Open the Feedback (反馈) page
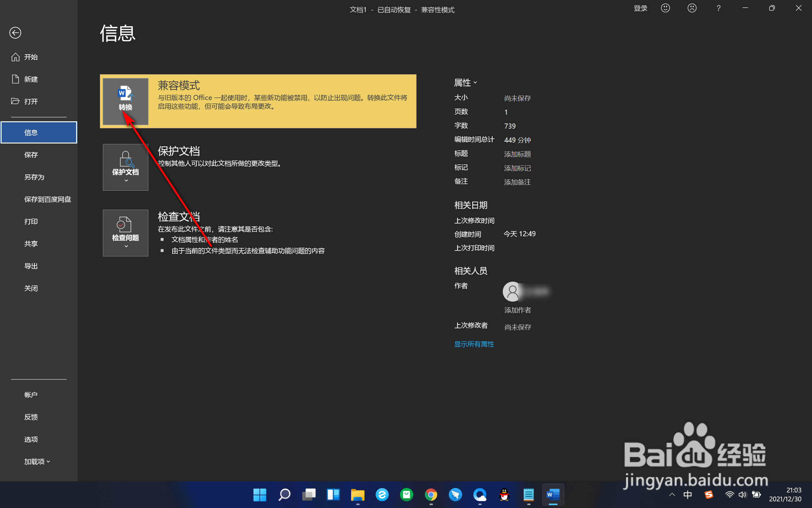This screenshot has height=508, width=812. [x=39, y=417]
